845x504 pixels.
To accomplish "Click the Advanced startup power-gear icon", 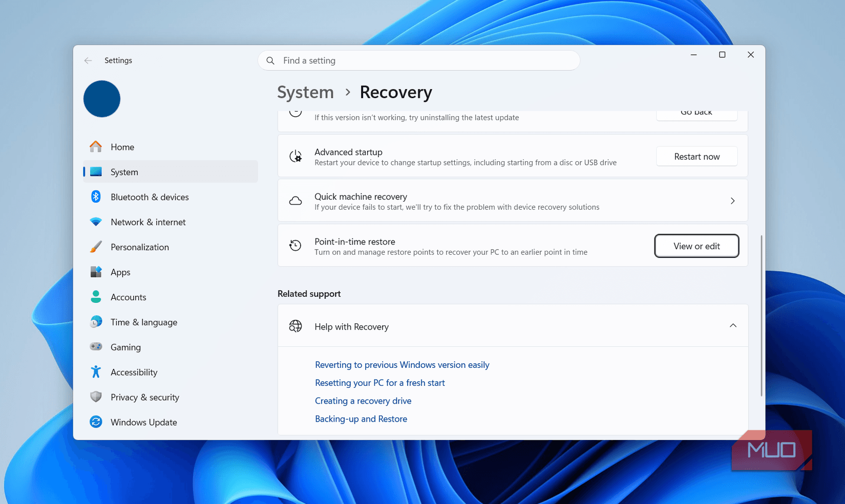I will (x=295, y=156).
